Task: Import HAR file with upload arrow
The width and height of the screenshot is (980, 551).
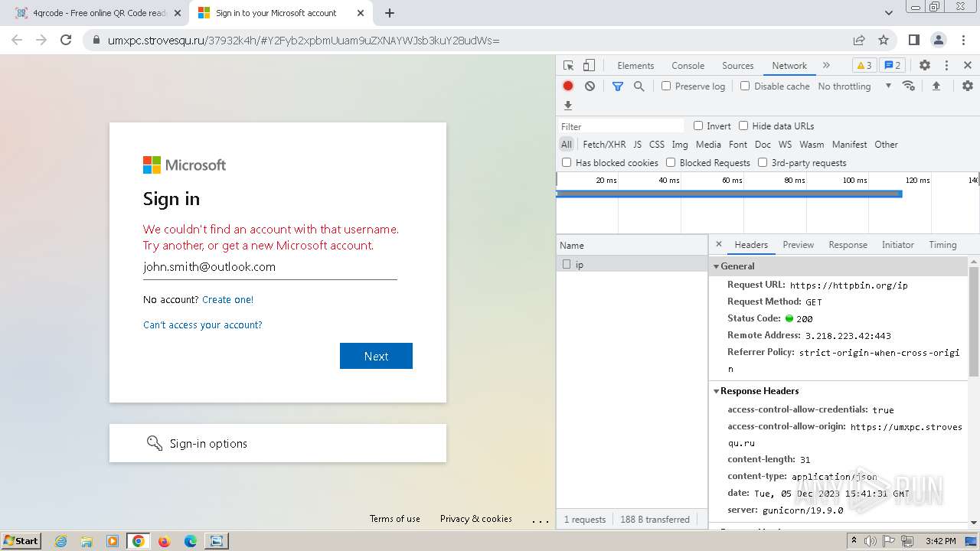Action: point(936,86)
